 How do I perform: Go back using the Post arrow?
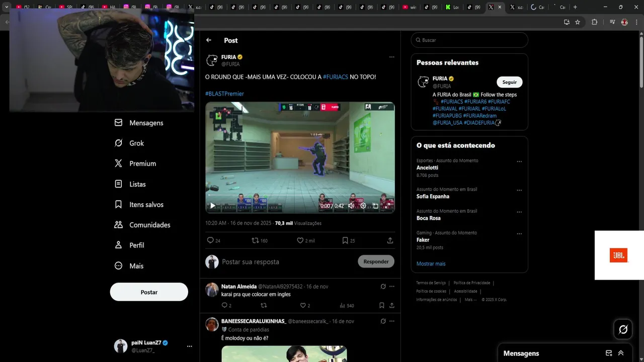click(x=209, y=40)
